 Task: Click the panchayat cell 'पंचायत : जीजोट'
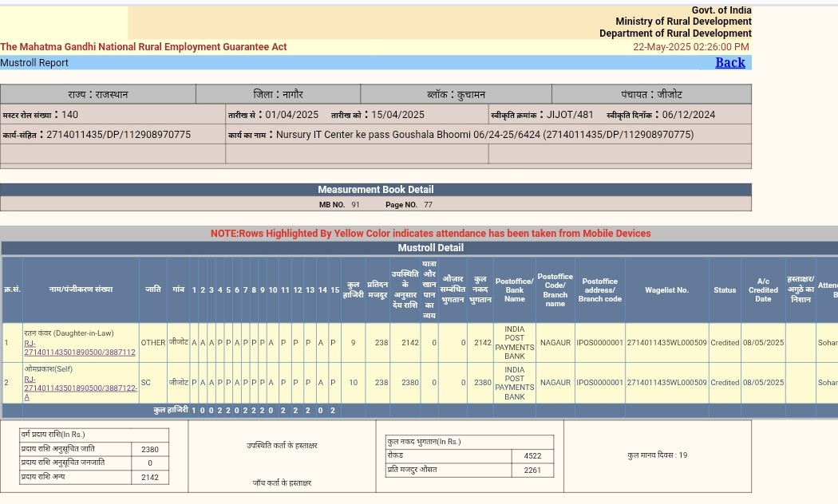click(651, 94)
